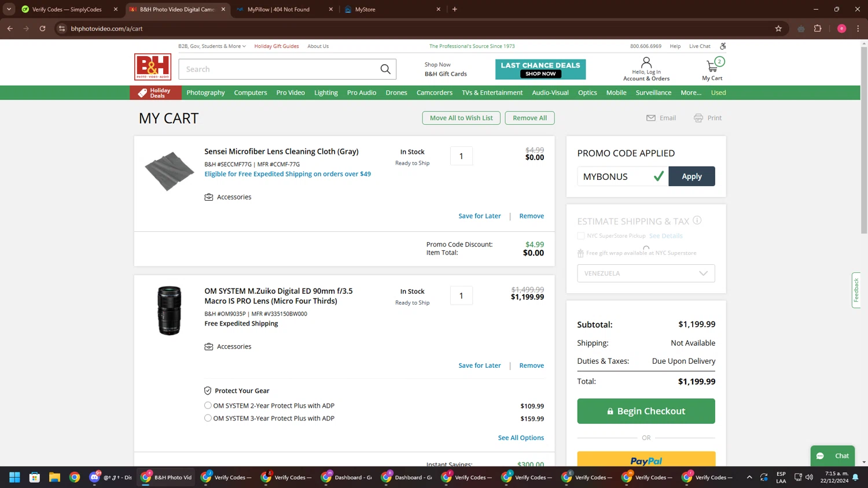868x488 pixels.
Task: Click Accessories icon under Sensei cleaning cloth
Action: tap(209, 197)
